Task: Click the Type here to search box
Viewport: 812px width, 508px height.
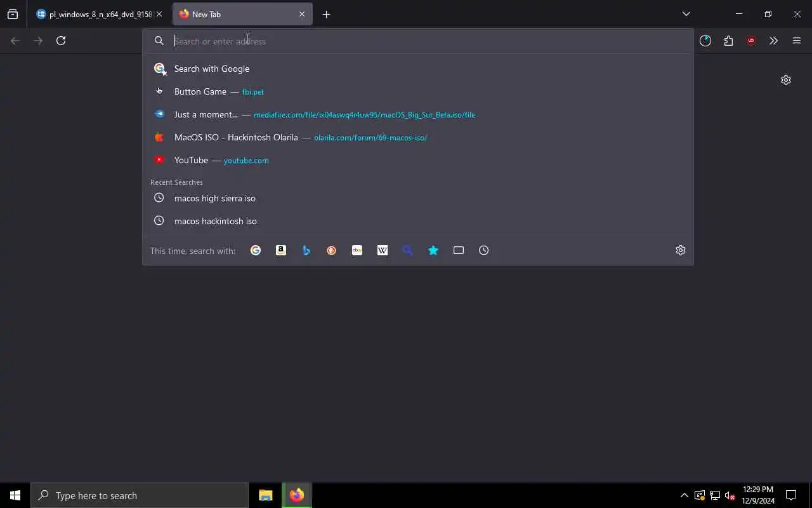Action: point(140,495)
